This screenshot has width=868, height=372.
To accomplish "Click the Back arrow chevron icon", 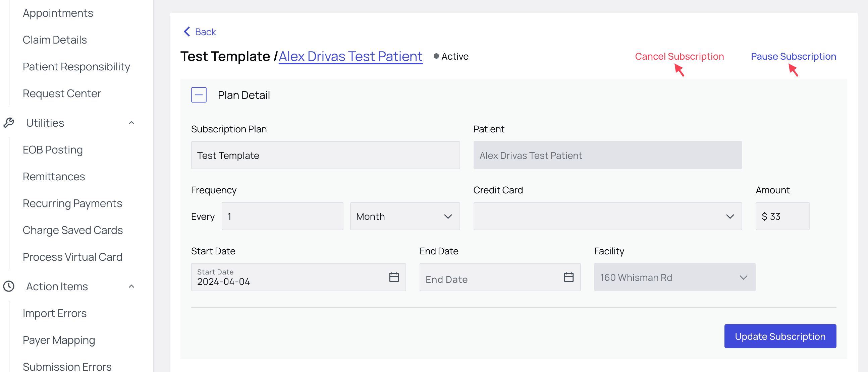I will point(187,32).
